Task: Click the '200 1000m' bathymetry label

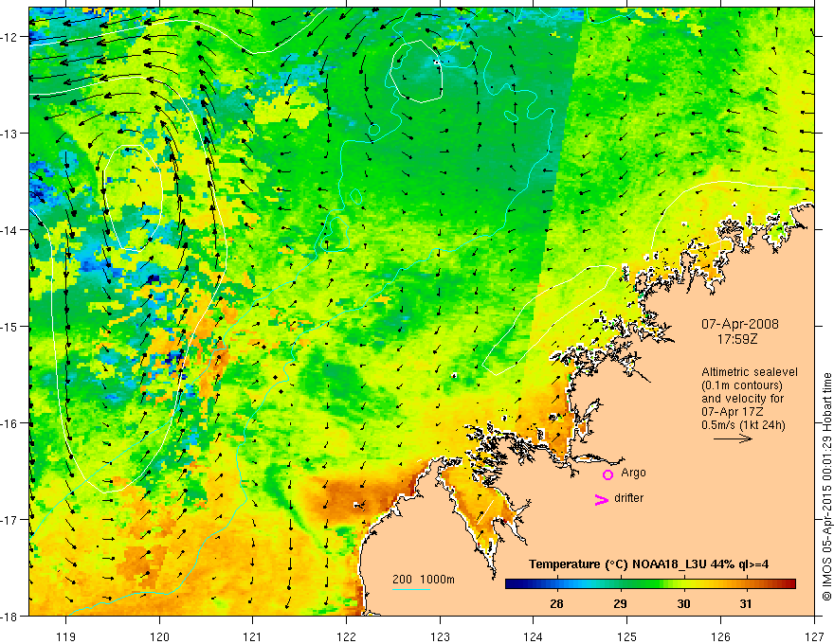Action: [x=424, y=580]
